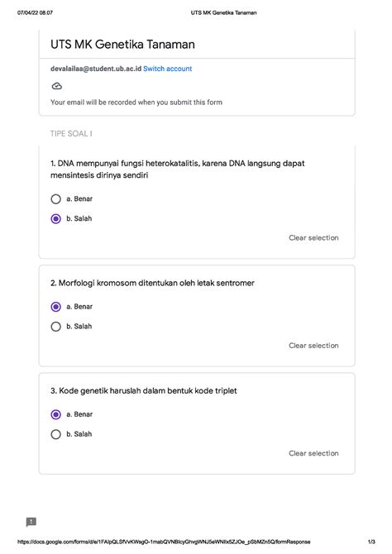Open the report problem feedback icon

click(x=31, y=522)
